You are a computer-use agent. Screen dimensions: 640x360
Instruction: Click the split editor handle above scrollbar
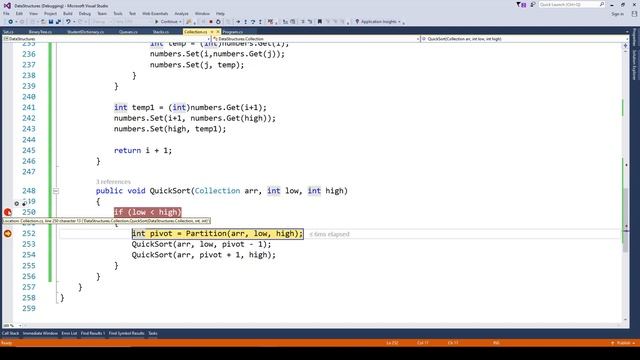point(625,46)
